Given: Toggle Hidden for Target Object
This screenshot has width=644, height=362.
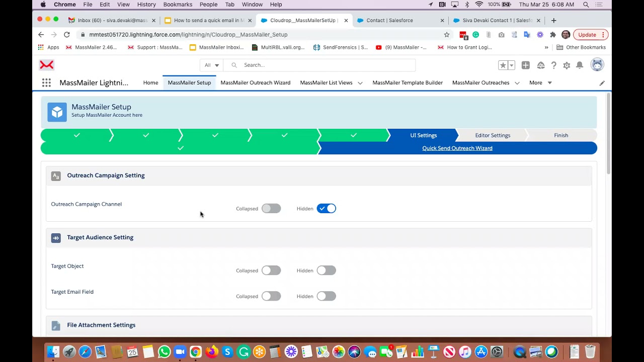Looking at the screenshot, I should point(327,270).
